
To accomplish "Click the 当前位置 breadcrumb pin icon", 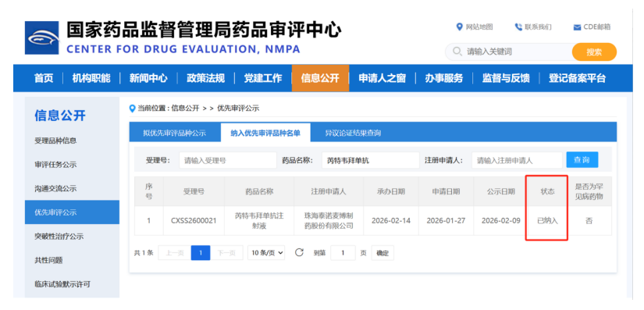I will [x=132, y=109].
